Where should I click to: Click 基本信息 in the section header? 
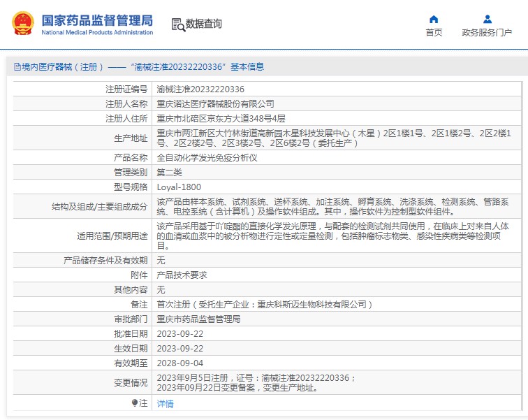247,66
